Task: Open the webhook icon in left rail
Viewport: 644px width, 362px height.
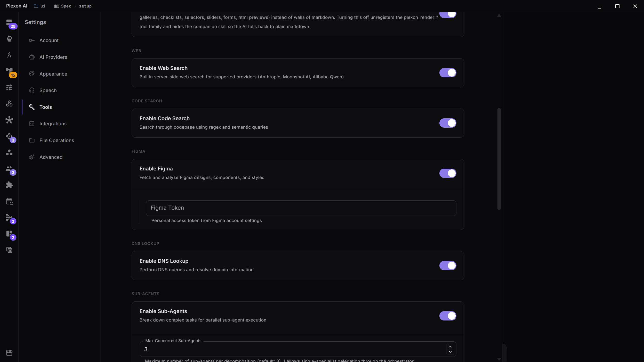Action: pyautogui.click(x=9, y=104)
